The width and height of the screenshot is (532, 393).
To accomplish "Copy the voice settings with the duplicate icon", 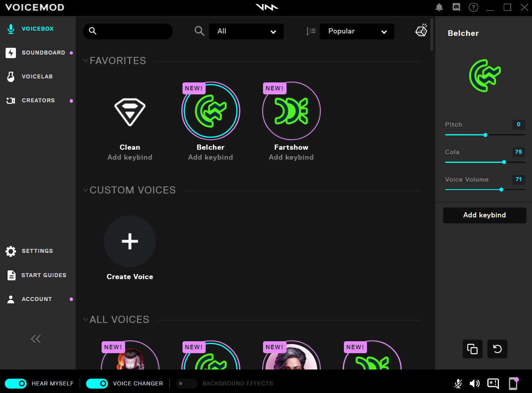I will pyautogui.click(x=472, y=349).
